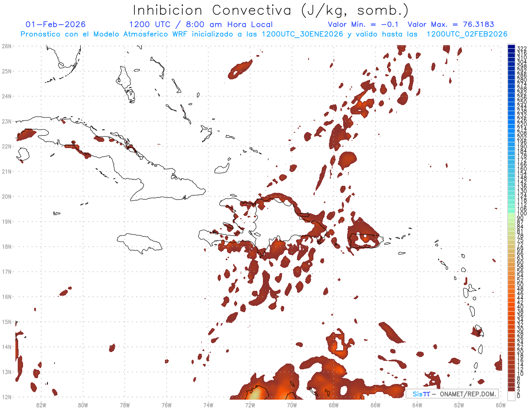Click the '16N' latitude label
Screen dimensions: 532x411
click(x=6, y=297)
